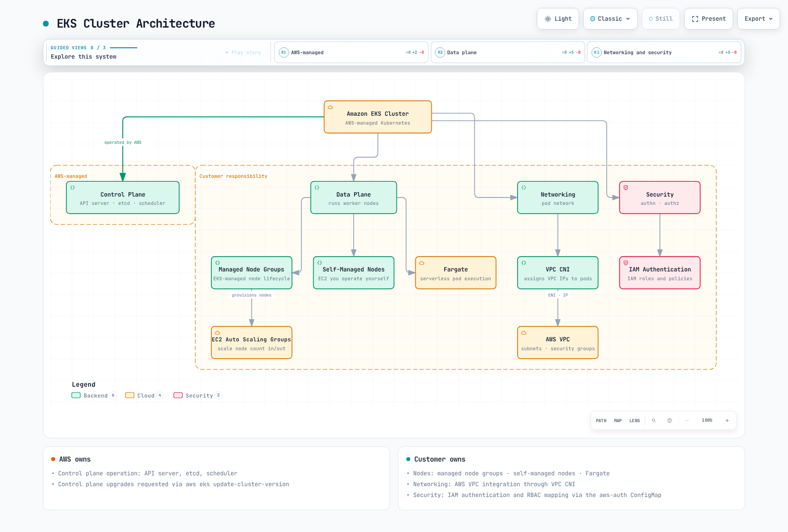Zoom out with the minus button
The image size is (788, 532).
coord(688,421)
